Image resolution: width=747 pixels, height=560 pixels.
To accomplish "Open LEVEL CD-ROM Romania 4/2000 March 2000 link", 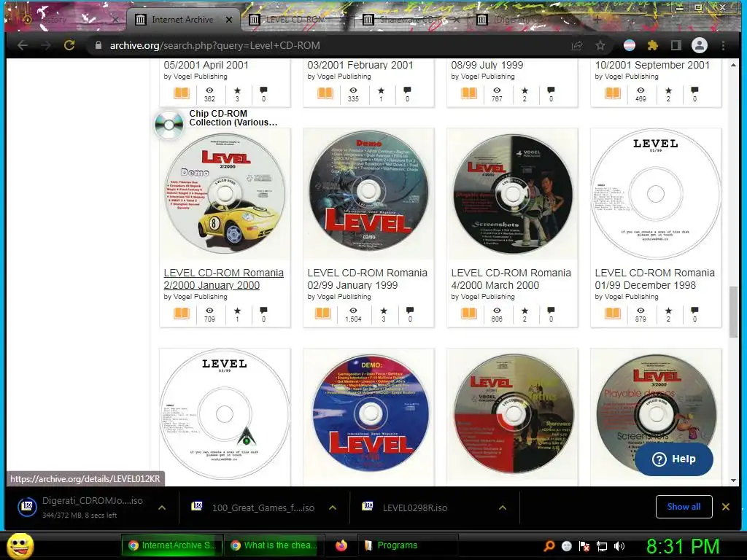I will click(x=511, y=279).
